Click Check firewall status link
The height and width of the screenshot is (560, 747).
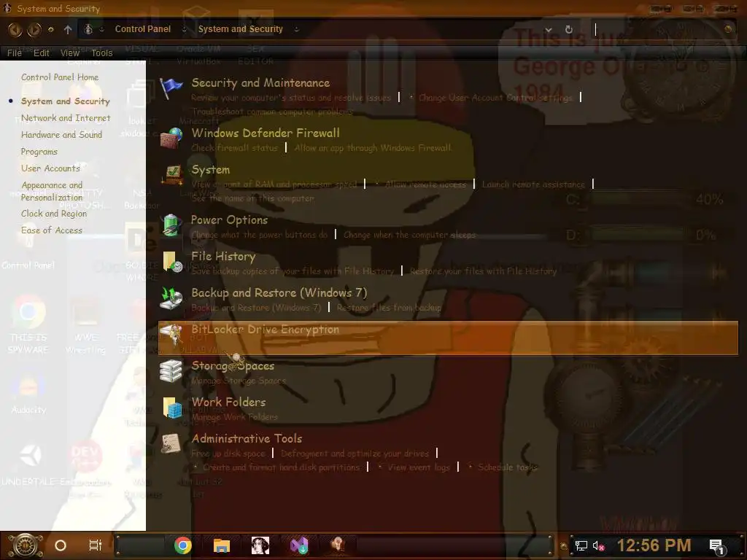click(234, 148)
